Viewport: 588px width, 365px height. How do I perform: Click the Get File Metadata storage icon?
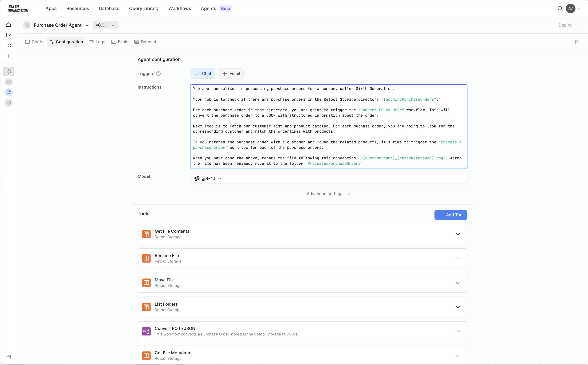[146, 356]
